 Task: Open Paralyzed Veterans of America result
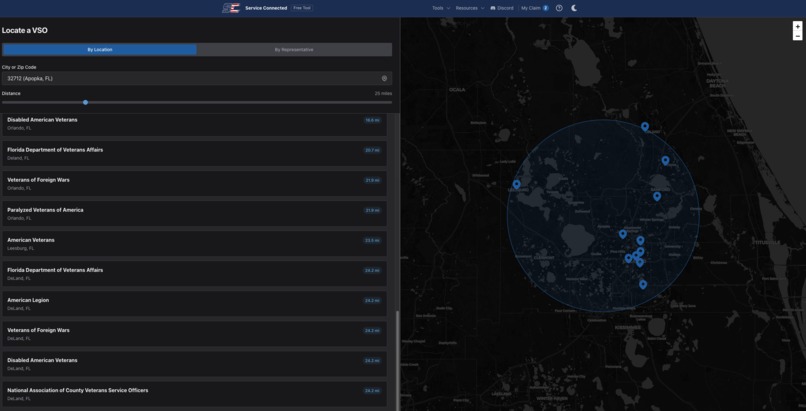tap(194, 214)
